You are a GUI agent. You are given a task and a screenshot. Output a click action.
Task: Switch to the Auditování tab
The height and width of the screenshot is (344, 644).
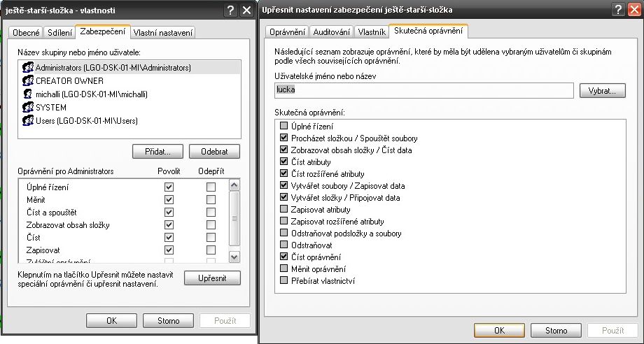pyautogui.click(x=332, y=31)
